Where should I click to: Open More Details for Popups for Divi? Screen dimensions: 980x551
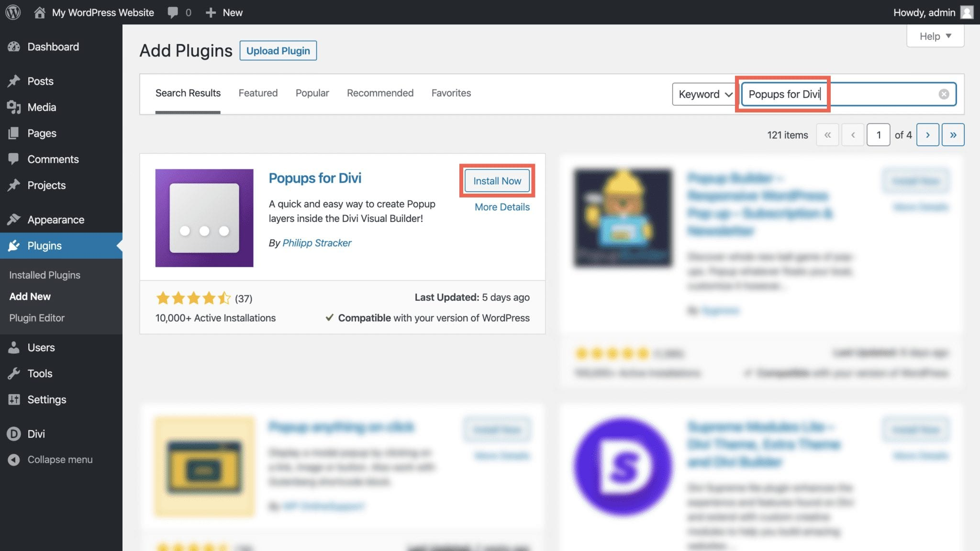(502, 207)
